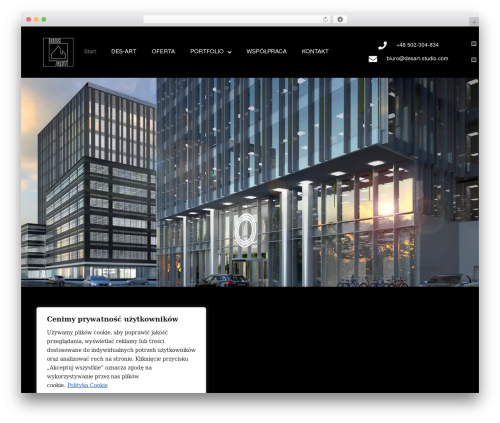Click the office building hero image
500x423 pixels.
[x=250, y=182]
